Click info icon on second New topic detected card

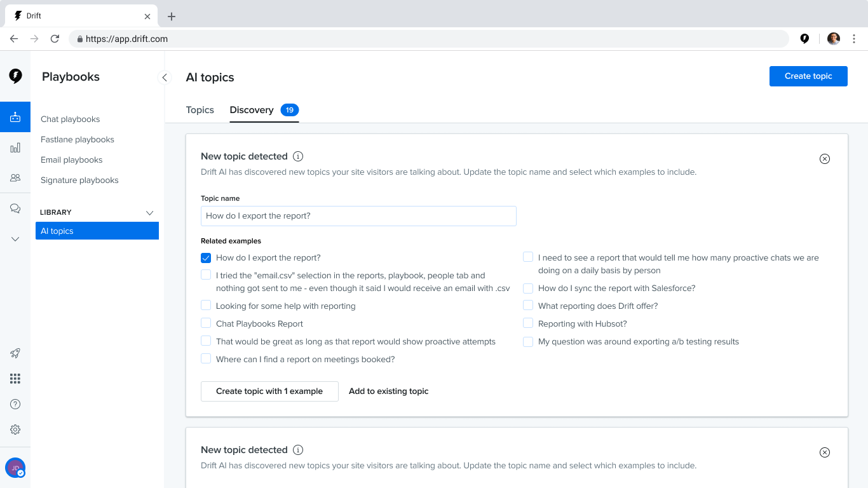pyautogui.click(x=298, y=450)
